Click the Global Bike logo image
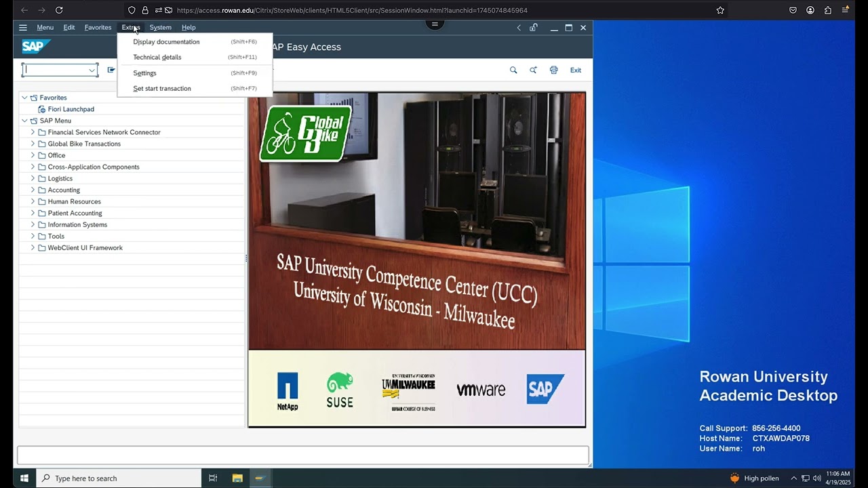Image resolution: width=868 pixels, height=488 pixels. [x=306, y=133]
